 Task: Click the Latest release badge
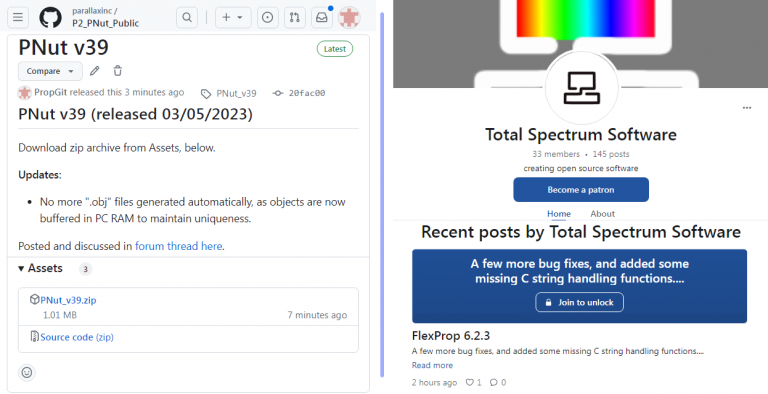pos(335,49)
